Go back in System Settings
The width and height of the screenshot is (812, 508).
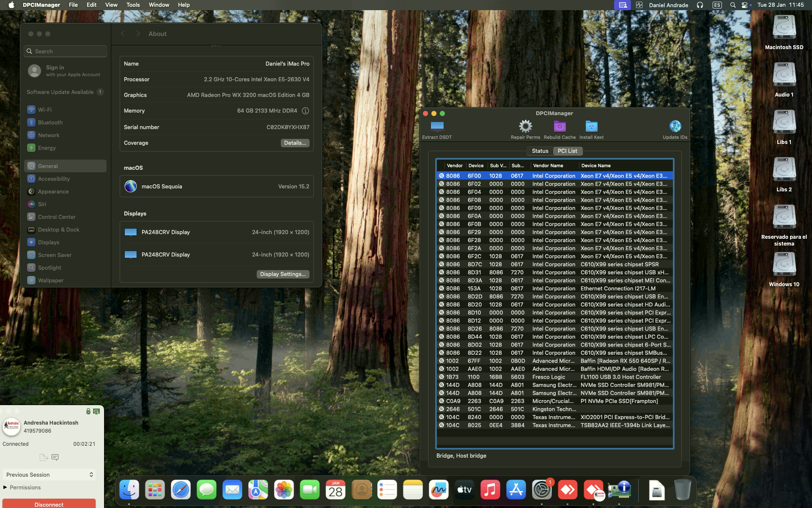123,34
